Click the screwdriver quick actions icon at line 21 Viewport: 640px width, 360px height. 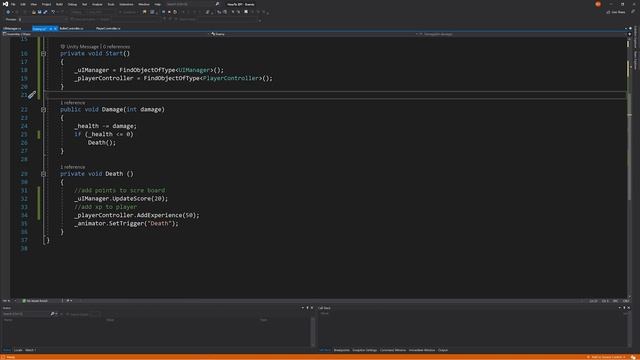click(32, 95)
